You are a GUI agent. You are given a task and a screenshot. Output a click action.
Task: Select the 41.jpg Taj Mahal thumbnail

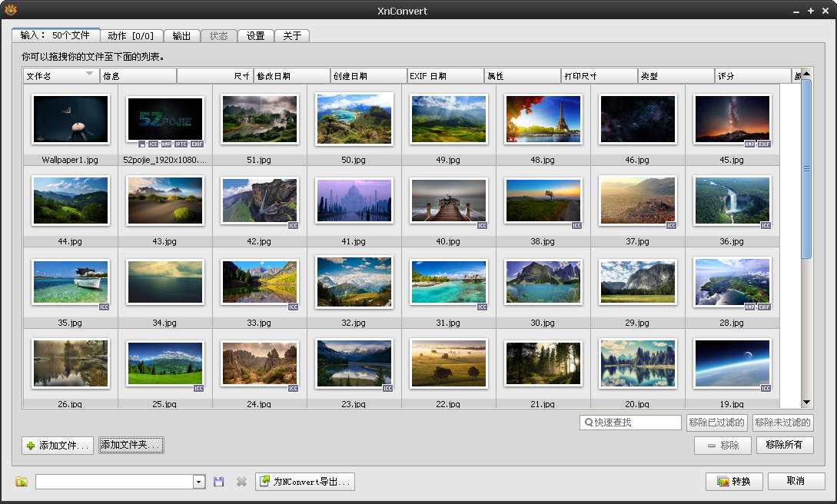pos(354,201)
